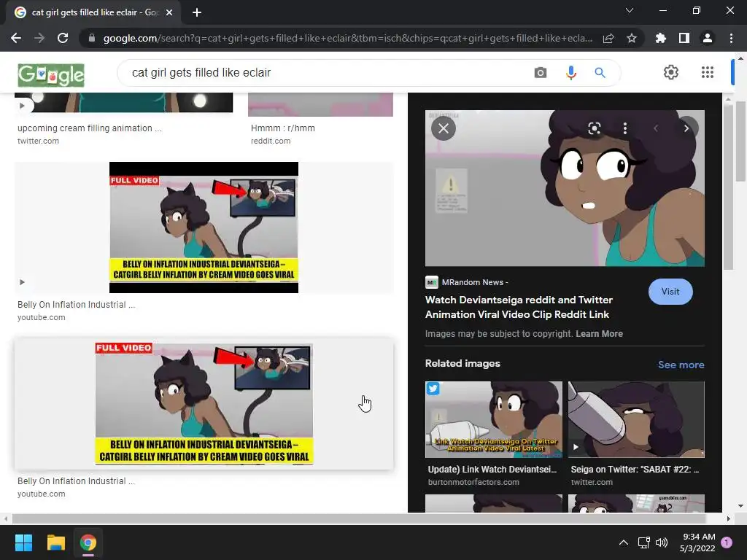Click the page's outer vertical scrollbar thumb
747x560 pixels.
point(740,141)
